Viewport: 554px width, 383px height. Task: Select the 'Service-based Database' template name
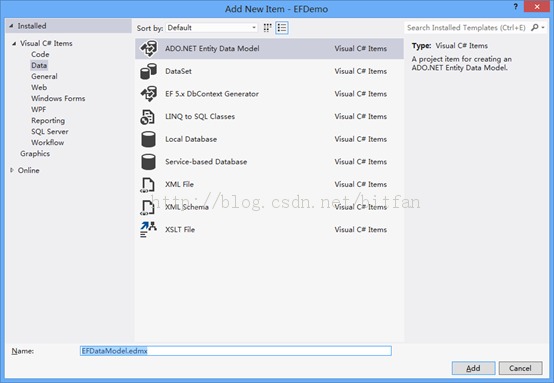click(x=206, y=162)
